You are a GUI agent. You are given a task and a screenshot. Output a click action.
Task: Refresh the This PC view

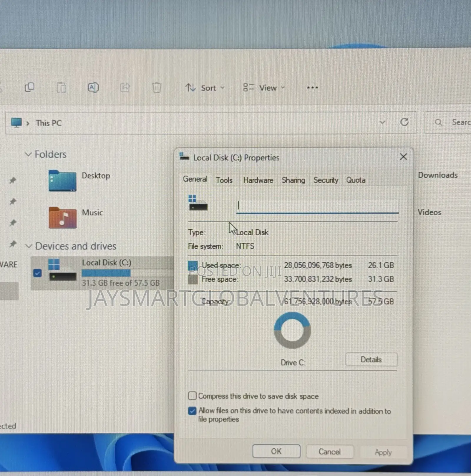(404, 122)
